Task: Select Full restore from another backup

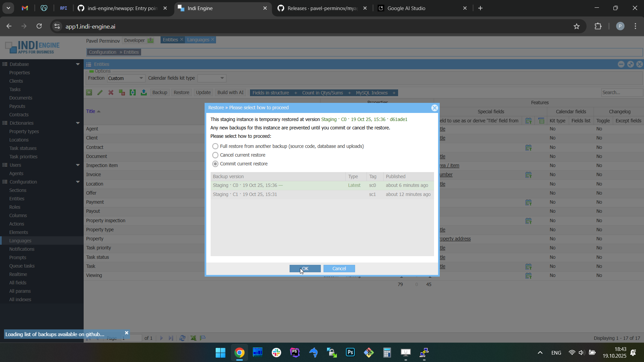Action: (215, 147)
